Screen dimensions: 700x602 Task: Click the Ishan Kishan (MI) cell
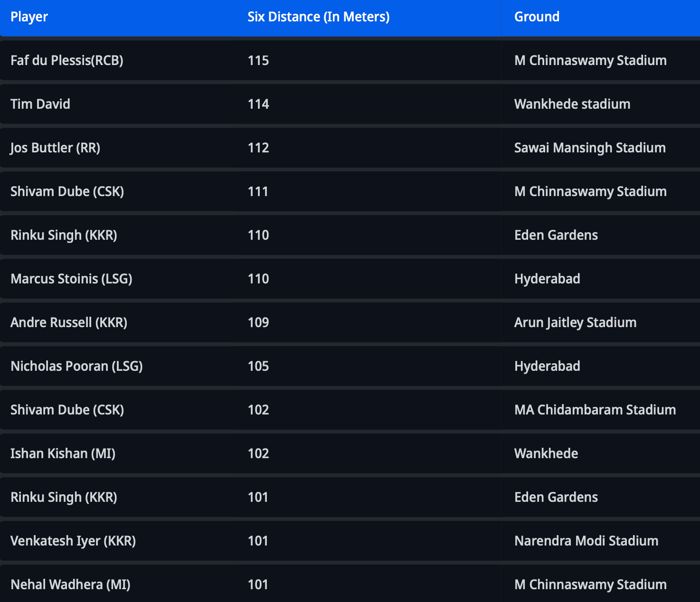(x=63, y=454)
